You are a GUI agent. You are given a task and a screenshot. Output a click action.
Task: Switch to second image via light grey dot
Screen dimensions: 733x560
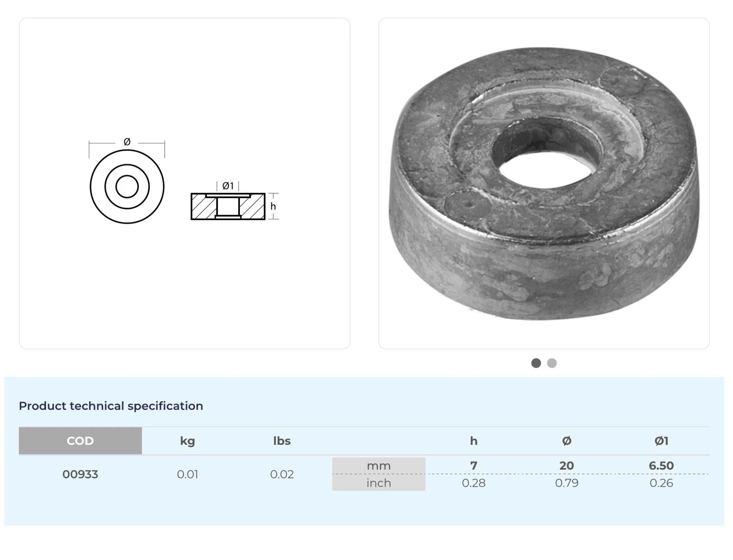[552, 363]
